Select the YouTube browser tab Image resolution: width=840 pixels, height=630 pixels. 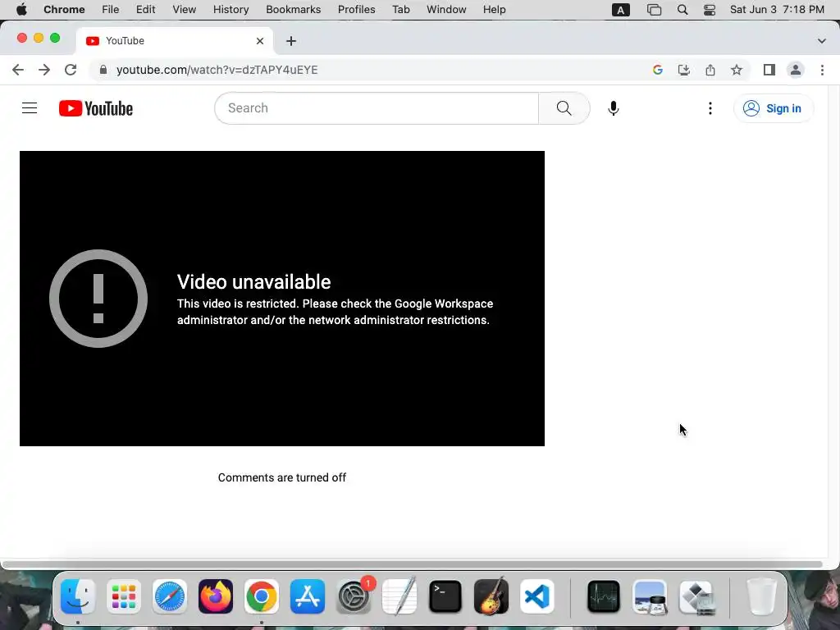[175, 41]
